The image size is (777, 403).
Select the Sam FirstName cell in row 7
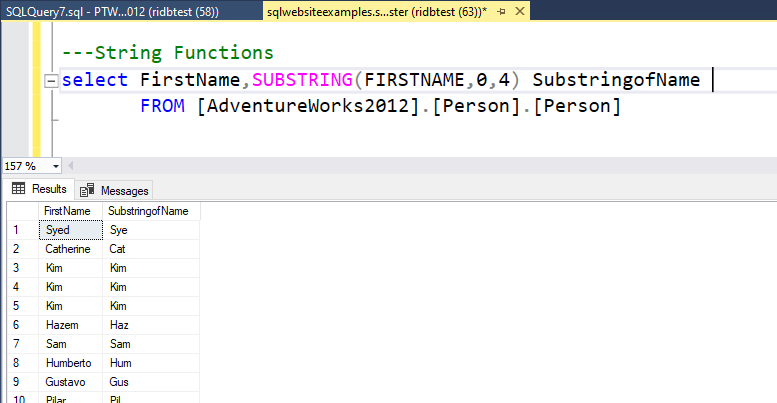coord(71,344)
